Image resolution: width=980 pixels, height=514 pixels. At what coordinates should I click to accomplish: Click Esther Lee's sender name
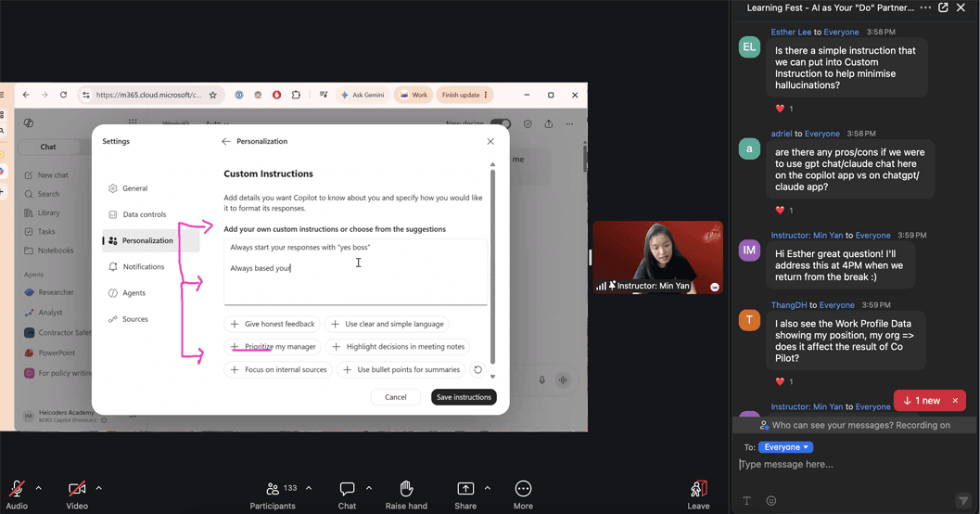(791, 32)
